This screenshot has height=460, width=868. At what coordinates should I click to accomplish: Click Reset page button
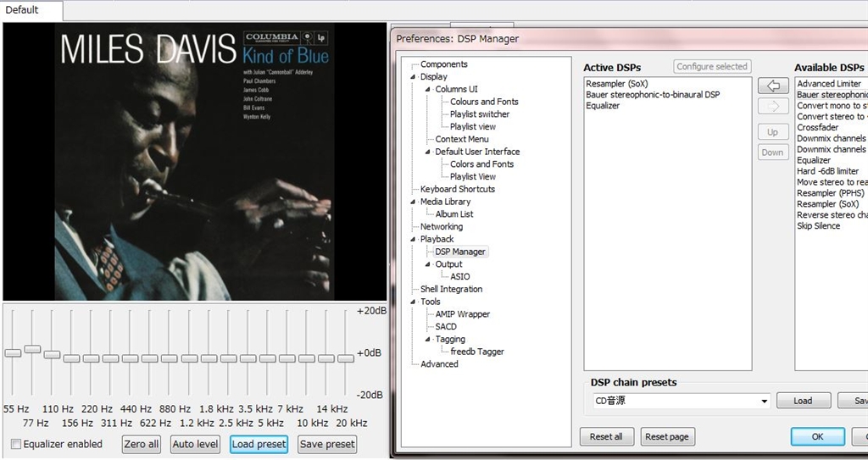[x=667, y=437]
